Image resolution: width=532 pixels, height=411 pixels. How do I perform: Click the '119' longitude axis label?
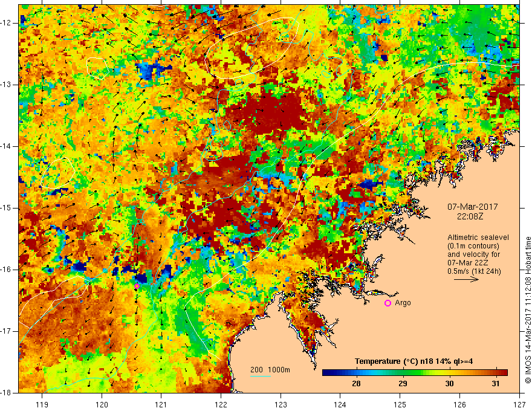tap(42, 404)
